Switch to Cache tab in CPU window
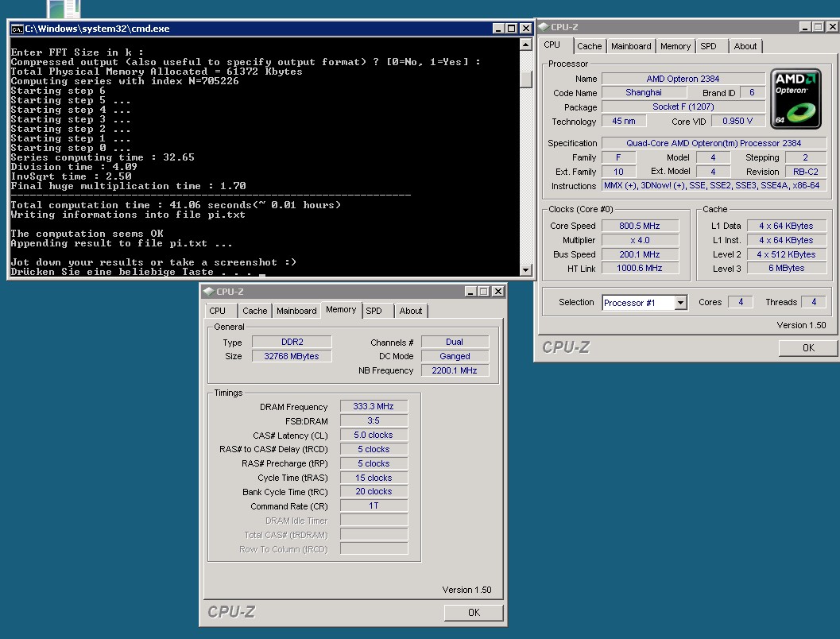The image size is (840, 639). pyautogui.click(x=590, y=46)
